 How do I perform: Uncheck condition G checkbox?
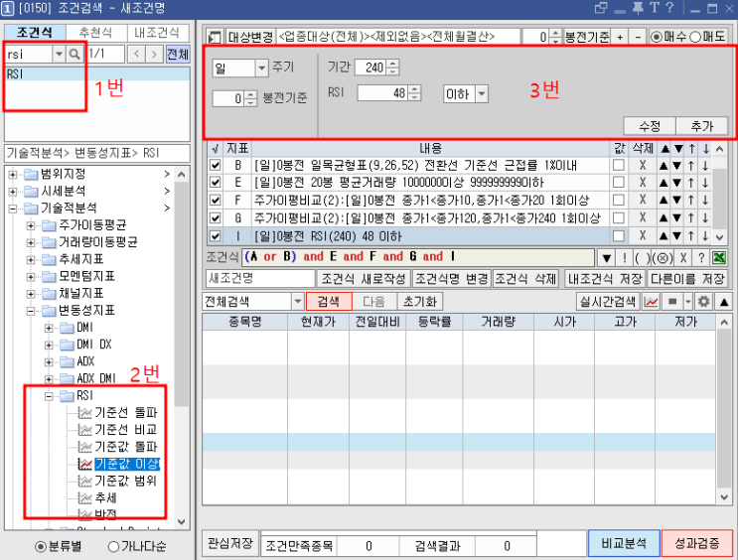click(x=216, y=217)
